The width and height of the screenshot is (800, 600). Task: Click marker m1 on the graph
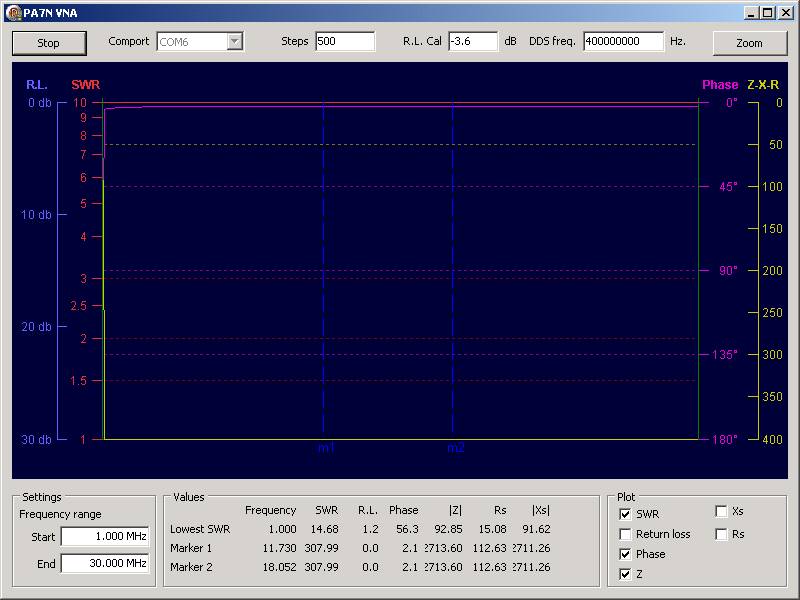click(325, 448)
